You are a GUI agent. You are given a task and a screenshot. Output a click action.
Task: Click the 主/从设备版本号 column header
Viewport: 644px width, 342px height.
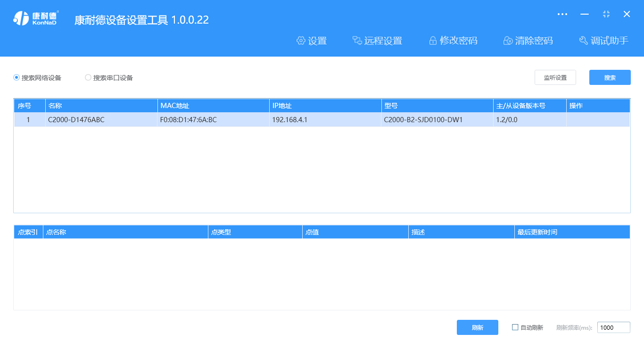[x=530, y=106]
